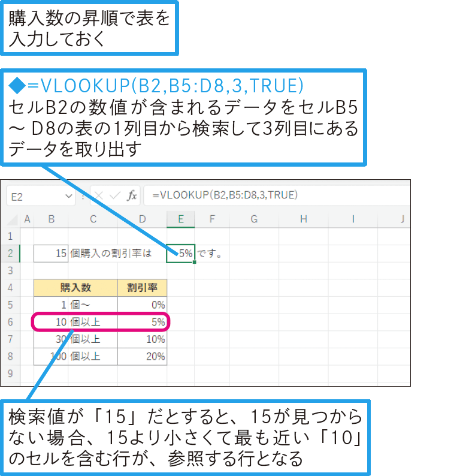This screenshot has width=469, height=476.
Task: Select column I header
Action: pos(353,219)
